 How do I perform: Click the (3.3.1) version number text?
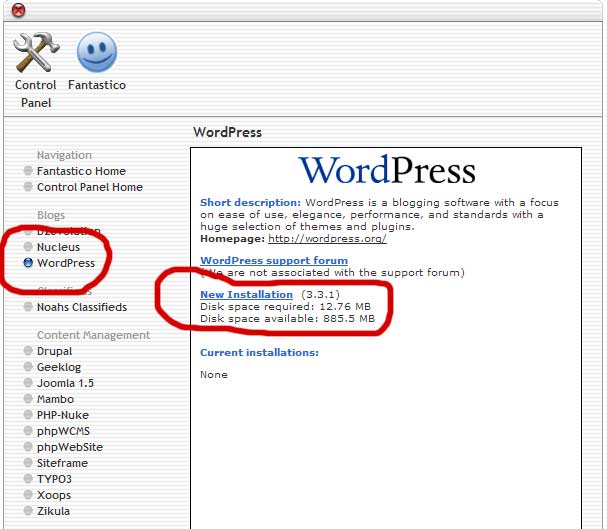321,294
